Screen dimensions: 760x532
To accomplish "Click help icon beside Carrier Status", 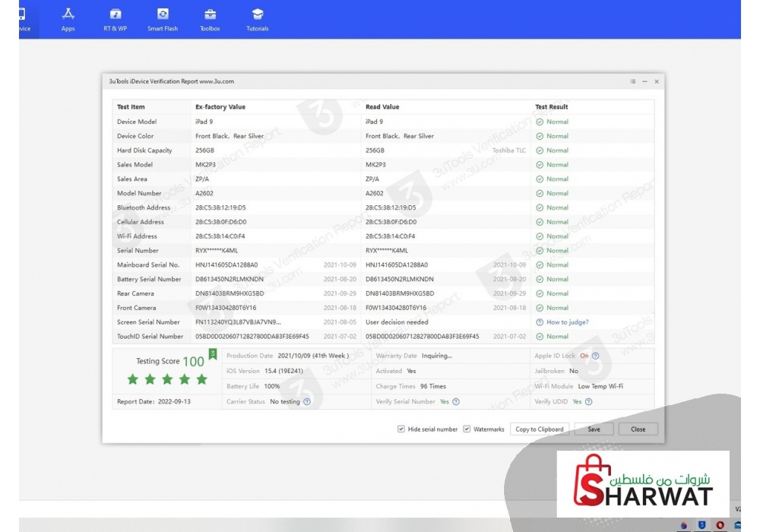I will (307, 402).
